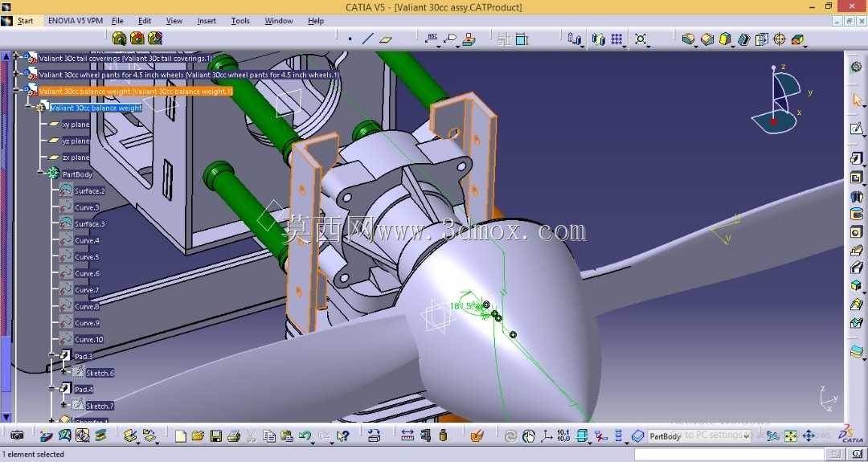The height and width of the screenshot is (462, 868).
Task: Click the 3D compass at top right
Action: pos(780,99)
